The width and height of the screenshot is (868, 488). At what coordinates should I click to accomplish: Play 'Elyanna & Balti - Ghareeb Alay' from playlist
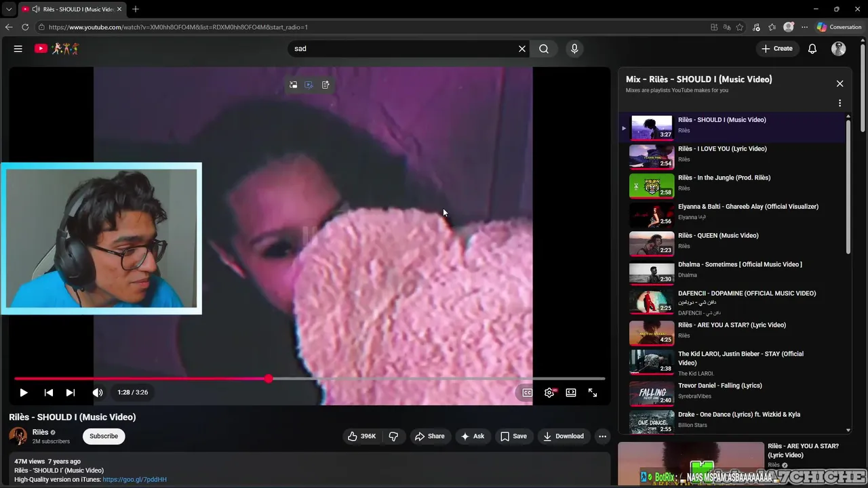[732, 214]
